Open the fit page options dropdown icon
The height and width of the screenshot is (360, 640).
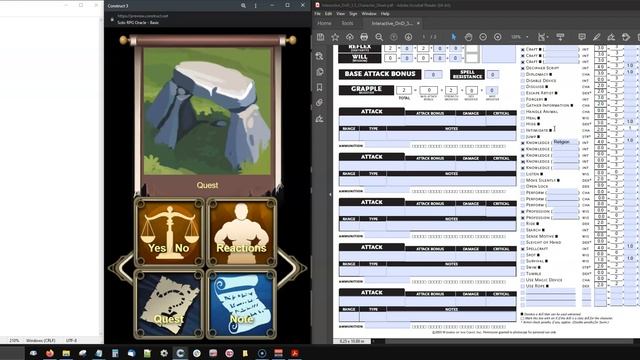click(542, 37)
